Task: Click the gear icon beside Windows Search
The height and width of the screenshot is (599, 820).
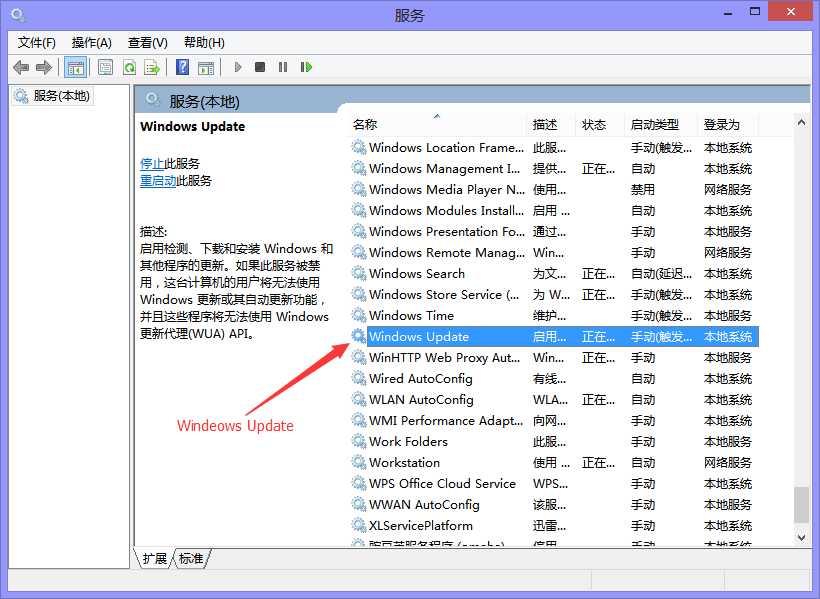Action: coord(358,273)
